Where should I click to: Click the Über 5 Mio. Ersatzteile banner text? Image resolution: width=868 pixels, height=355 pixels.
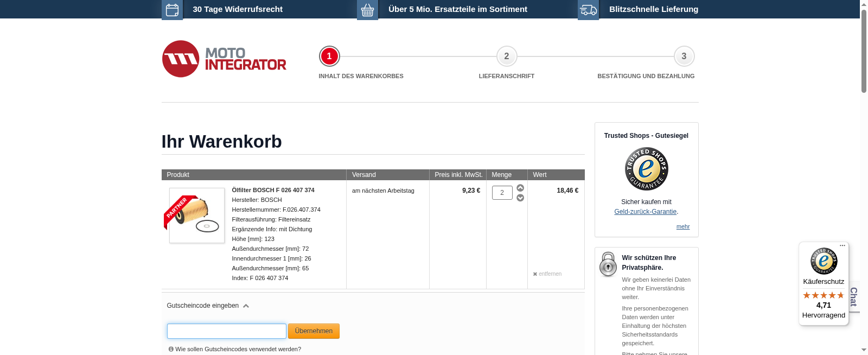coord(458,9)
